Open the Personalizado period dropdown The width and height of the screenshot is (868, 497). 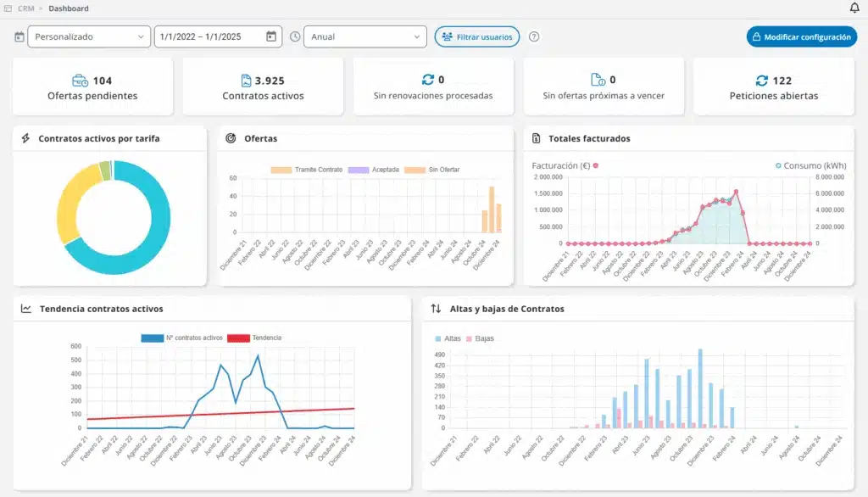click(89, 36)
